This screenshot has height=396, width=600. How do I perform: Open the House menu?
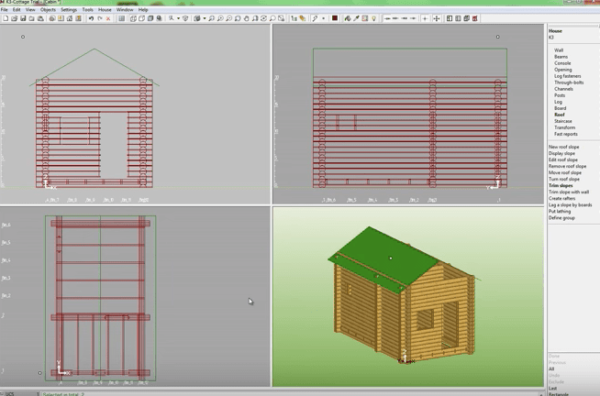pyautogui.click(x=105, y=10)
